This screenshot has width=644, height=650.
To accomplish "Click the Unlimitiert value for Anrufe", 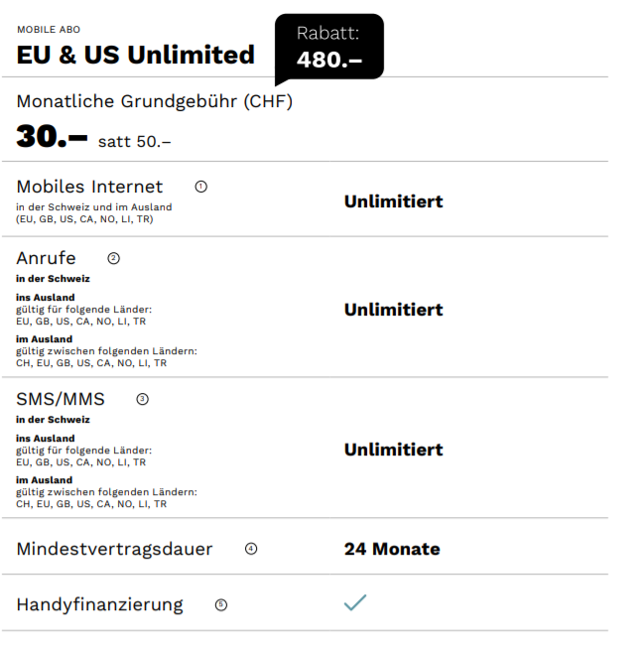I will pos(393,310).
